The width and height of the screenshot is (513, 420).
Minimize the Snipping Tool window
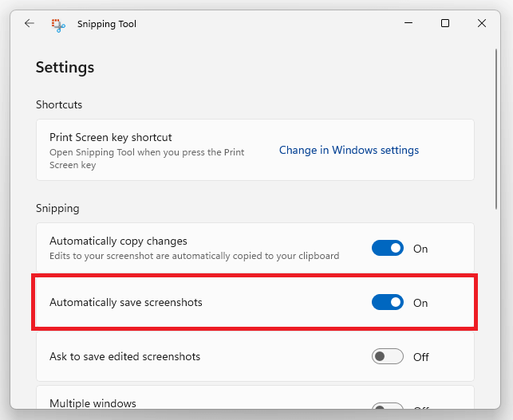[408, 23]
